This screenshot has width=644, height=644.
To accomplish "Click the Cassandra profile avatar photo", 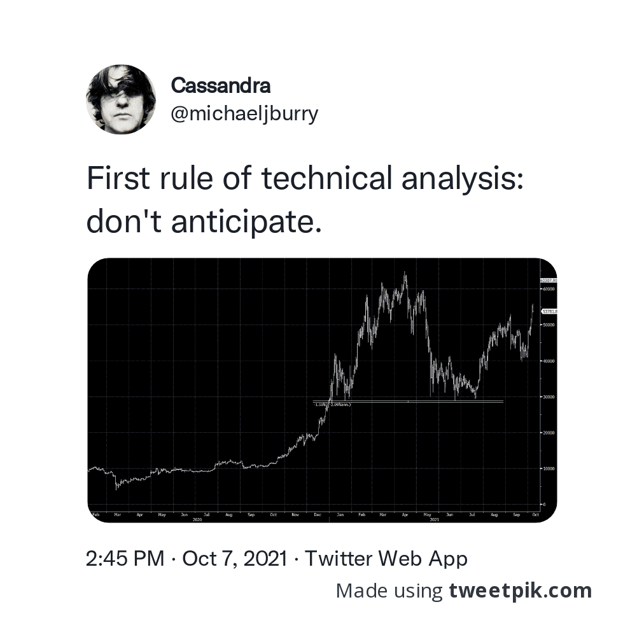I will (121, 99).
